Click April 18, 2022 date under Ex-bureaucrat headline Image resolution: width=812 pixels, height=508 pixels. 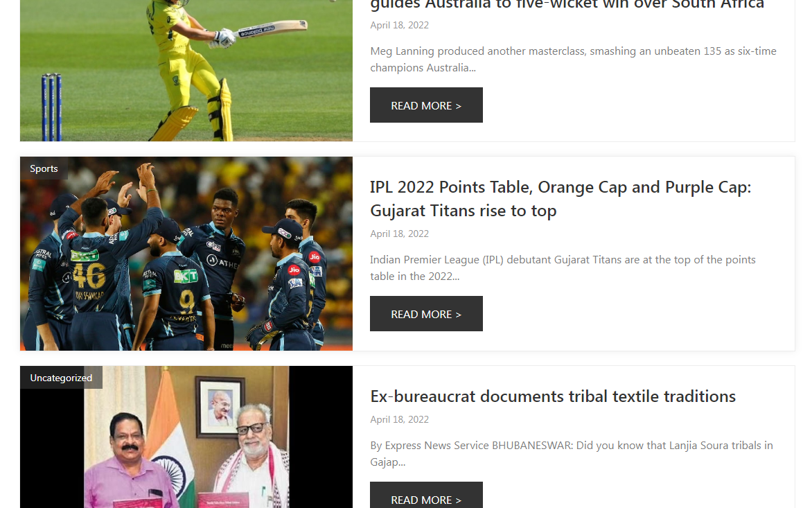point(399,419)
